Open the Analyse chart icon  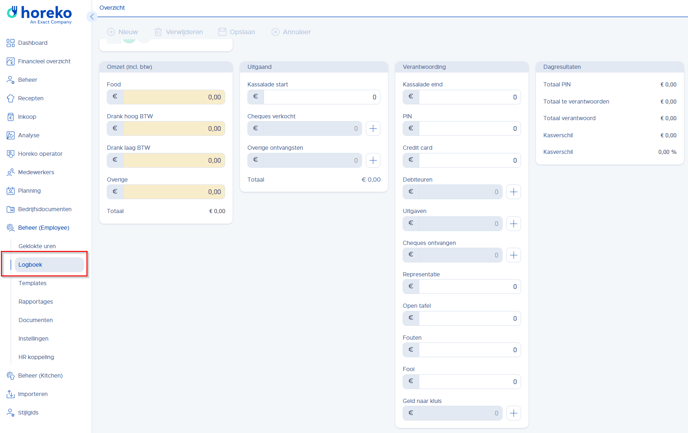[11, 135]
